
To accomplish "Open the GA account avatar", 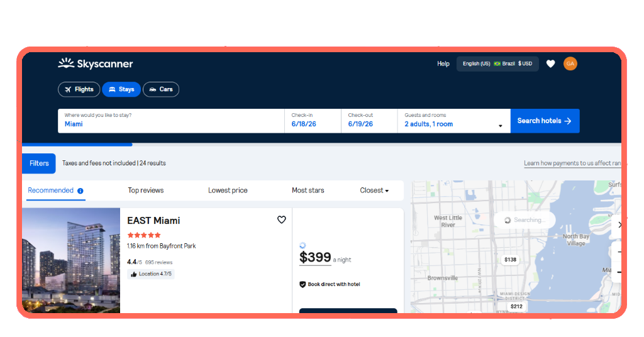I will pyautogui.click(x=570, y=64).
